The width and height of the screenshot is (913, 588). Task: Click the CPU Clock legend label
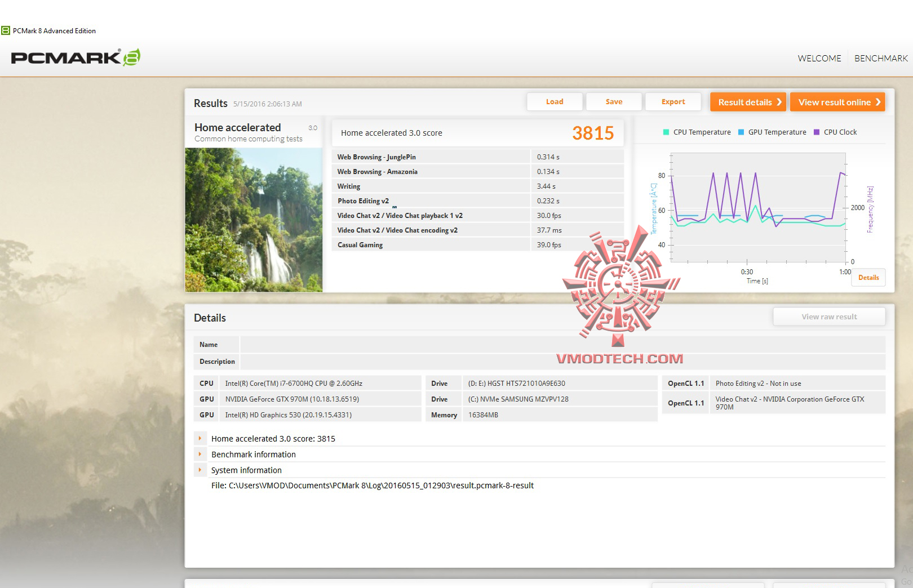(840, 132)
